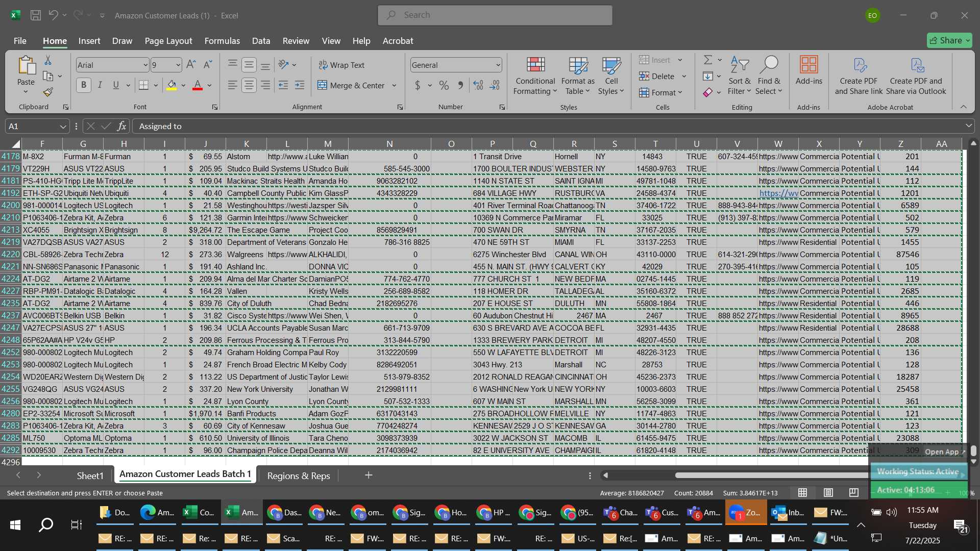Click the Select All corner triangle

pyautogui.click(x=15, y=144)
